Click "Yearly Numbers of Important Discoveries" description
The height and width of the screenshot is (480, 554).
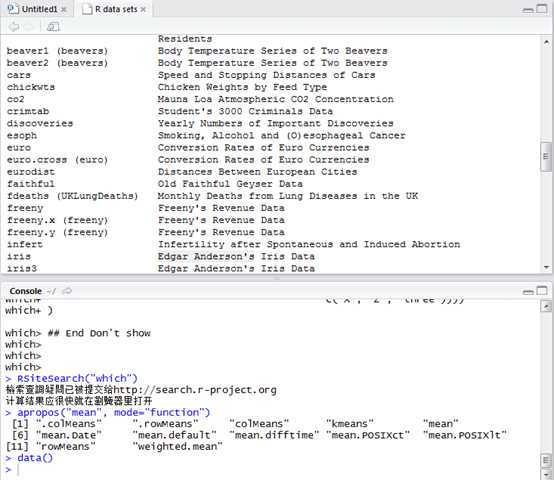coord(276,124)
